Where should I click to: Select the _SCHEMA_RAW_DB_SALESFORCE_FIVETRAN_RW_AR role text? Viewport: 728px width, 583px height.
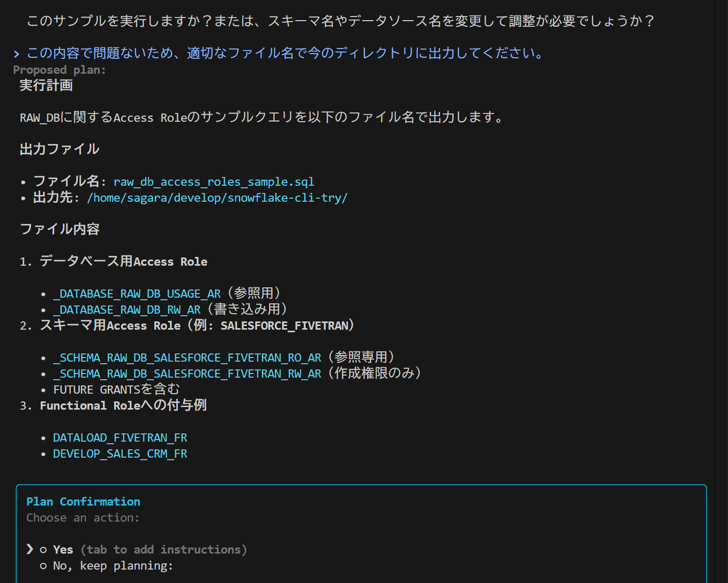[187, 374]
